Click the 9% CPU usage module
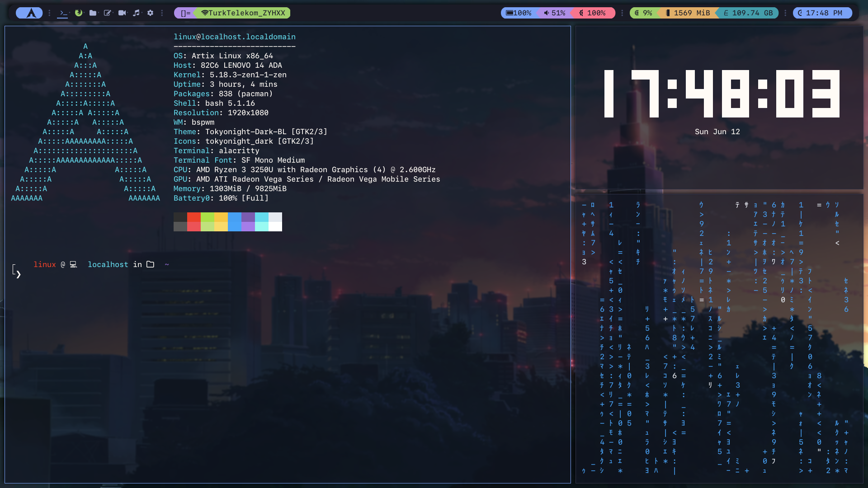The height and width of the screenshot is (488, 868). pyautogui.click(x=643, y=13)
